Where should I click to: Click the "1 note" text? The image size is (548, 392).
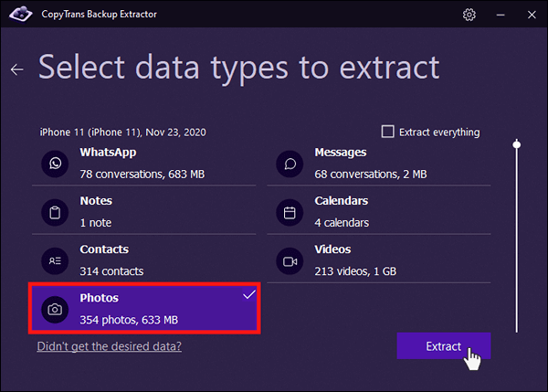(x=96, y=223)
